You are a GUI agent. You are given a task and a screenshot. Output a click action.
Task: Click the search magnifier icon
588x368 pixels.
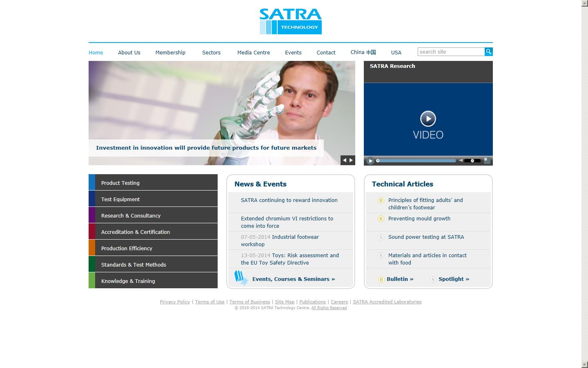[x=488, y=52]
